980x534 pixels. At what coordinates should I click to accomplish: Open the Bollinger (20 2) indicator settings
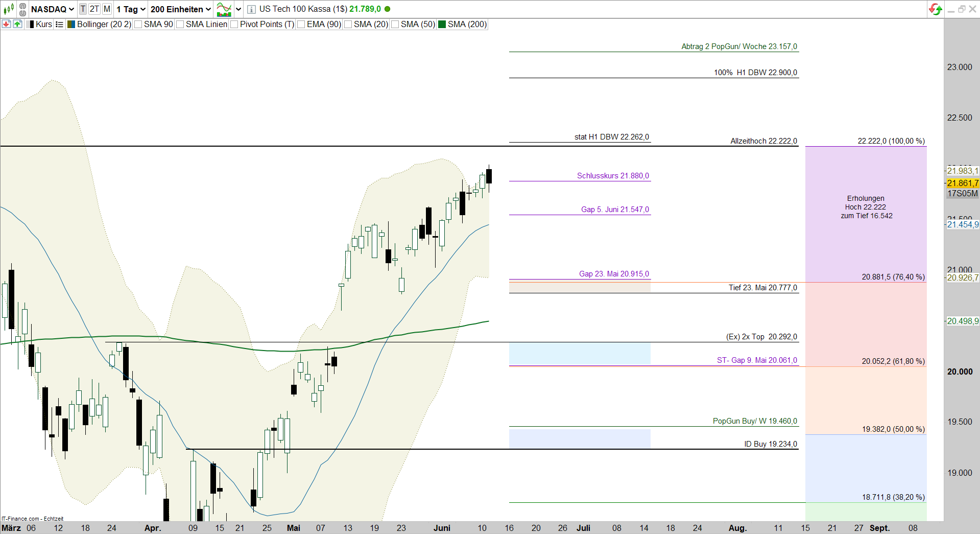(104, 24)
